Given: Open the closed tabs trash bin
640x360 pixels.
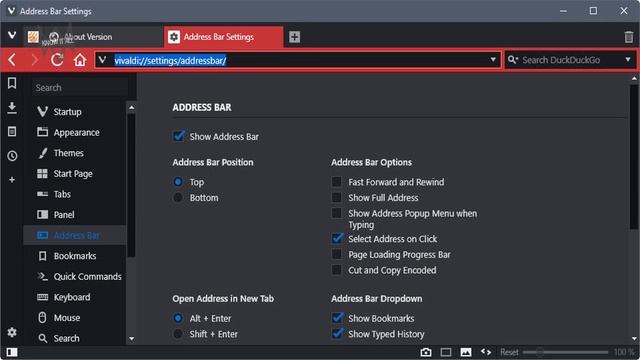Looking at the screenshot, I should coord(629,37).
